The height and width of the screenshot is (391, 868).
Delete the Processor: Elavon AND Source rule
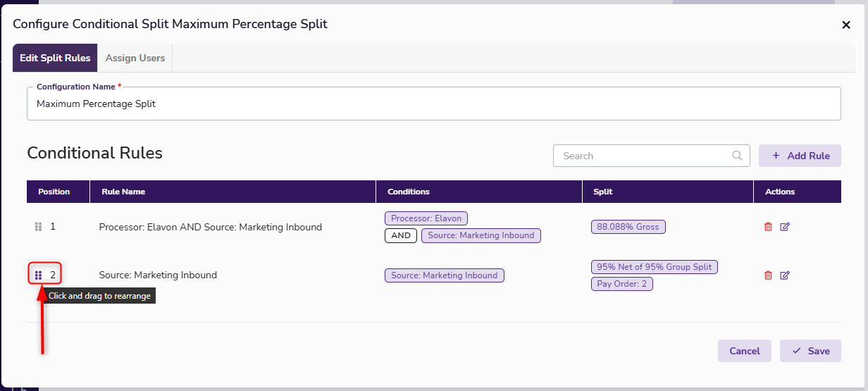[x=768, y=227]
